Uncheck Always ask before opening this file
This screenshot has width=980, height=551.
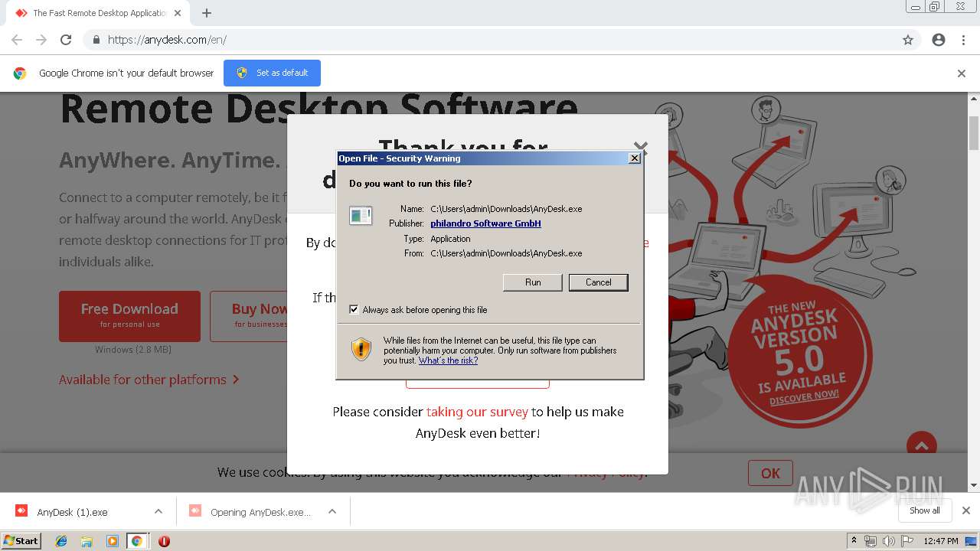(x=354, y=310)
